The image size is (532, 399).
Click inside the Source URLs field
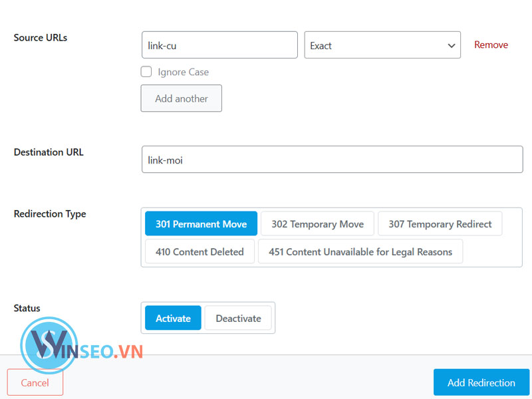point(219,45)
